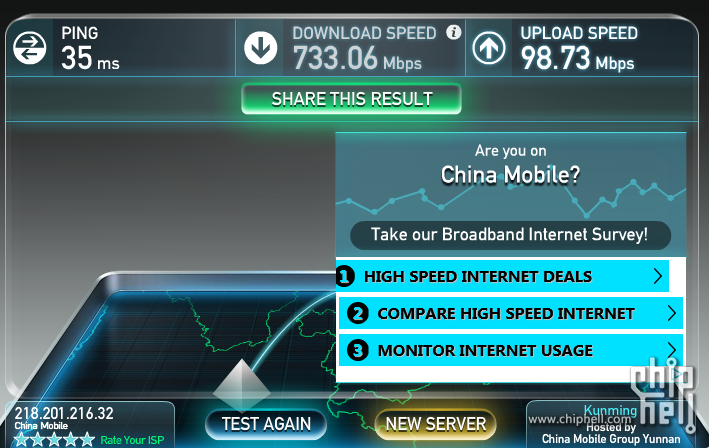This screenshot has width=709, height=448.
Task: Click the number 2 badge icon
Action: point(358,313)
